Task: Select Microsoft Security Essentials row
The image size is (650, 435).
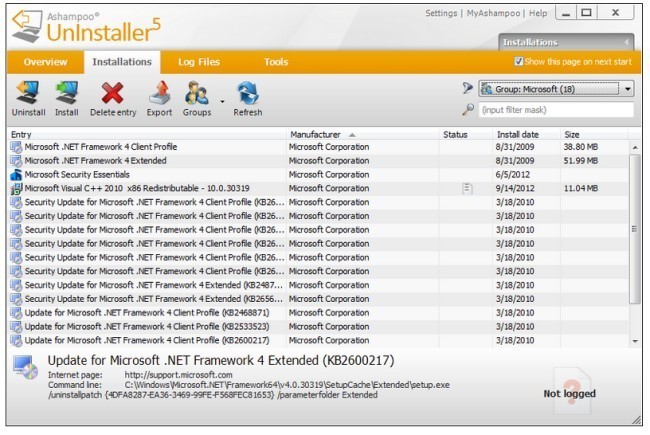Action: pyautogui.click(x=318, y=175)
